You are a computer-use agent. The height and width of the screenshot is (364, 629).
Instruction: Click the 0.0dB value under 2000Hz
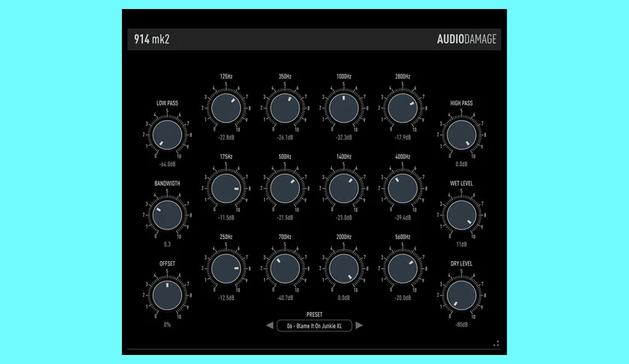(344, 298)
